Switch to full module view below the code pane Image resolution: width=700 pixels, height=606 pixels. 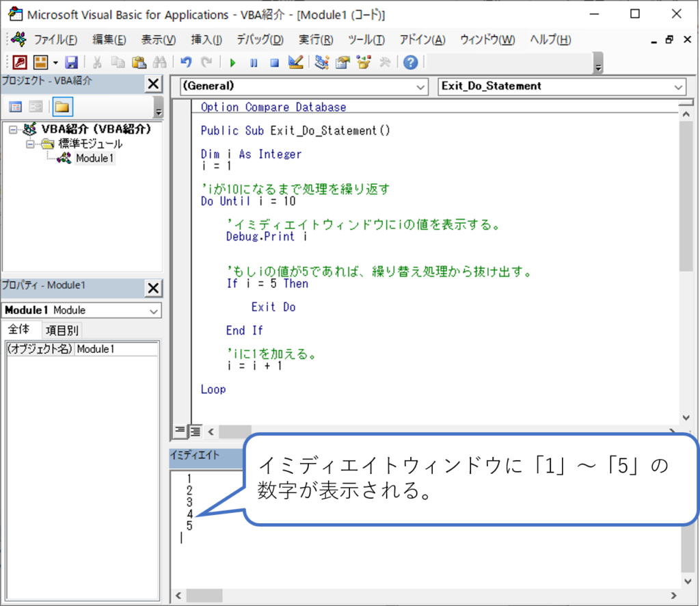point(196,431)
